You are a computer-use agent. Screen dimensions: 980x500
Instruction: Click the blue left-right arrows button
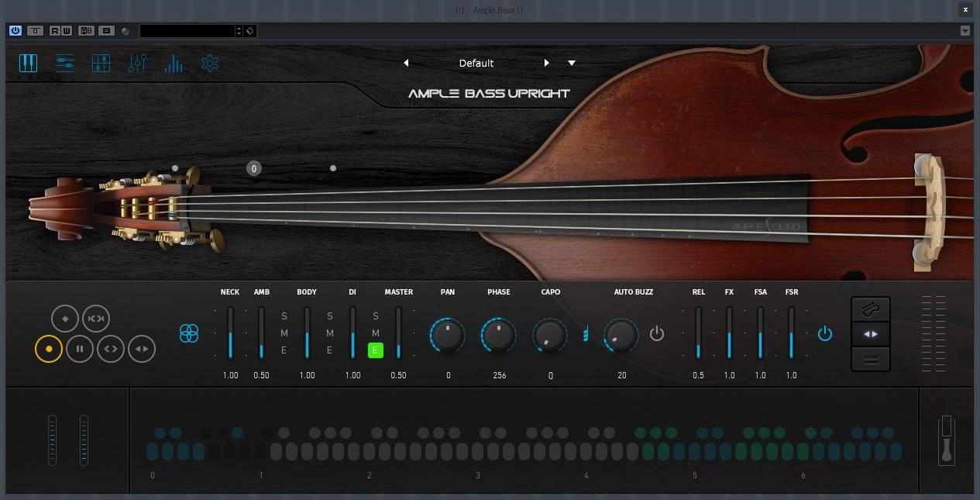871,334
